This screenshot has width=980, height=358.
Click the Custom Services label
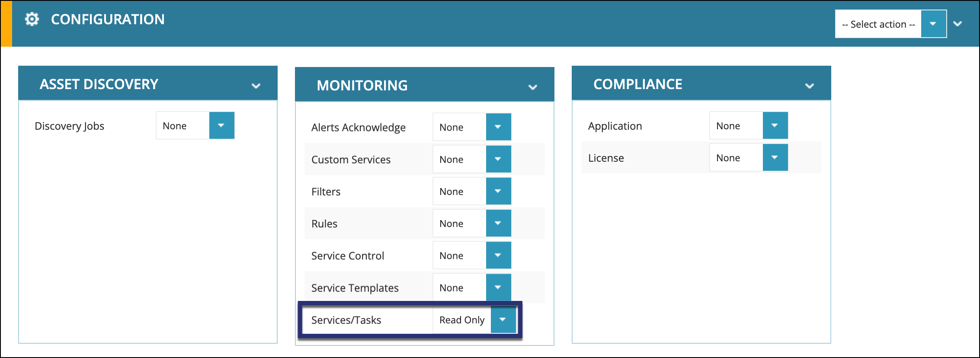click(351, 160)
